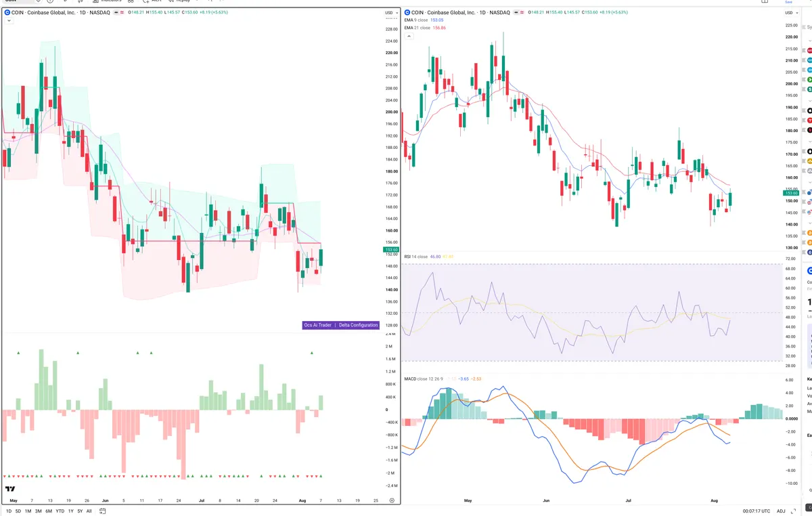812x516 pixels.
Task: Select the MACD close 12 26 9 legend
Action: point(424,379)
